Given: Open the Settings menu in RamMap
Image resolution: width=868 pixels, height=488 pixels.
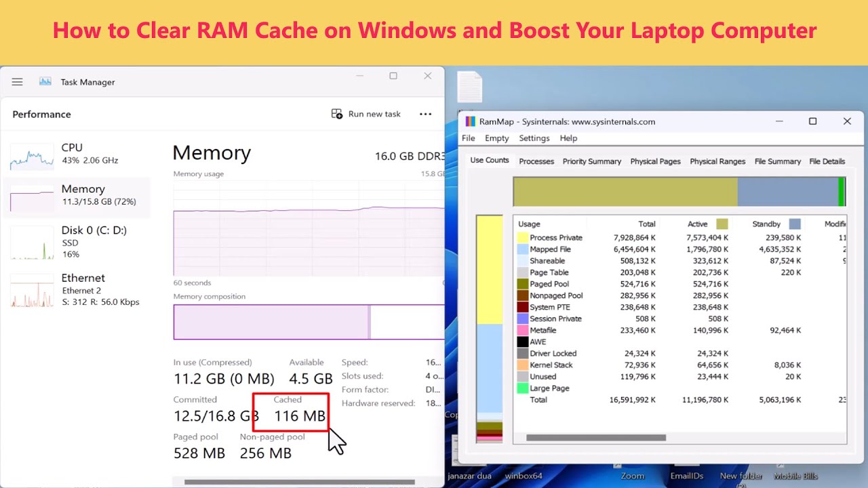Looking at the screenshot, I should [x=534, y=138].
